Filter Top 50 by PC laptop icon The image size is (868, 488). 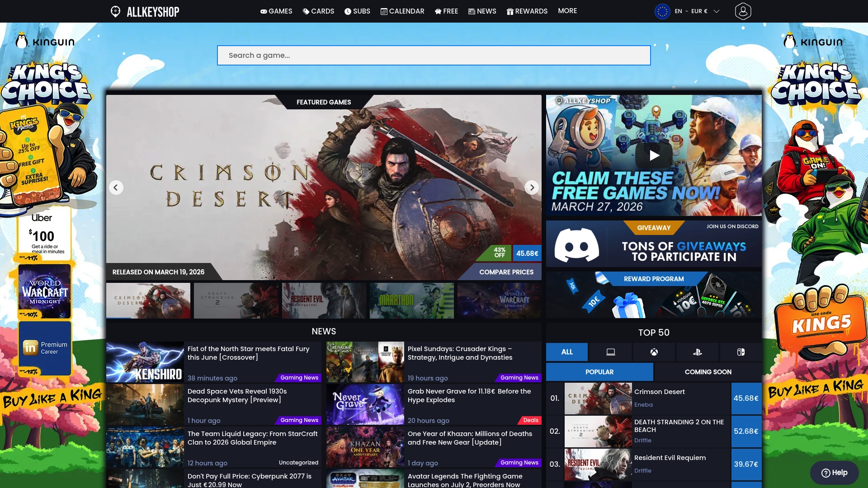pyautogui.click(x=610, y=352)
